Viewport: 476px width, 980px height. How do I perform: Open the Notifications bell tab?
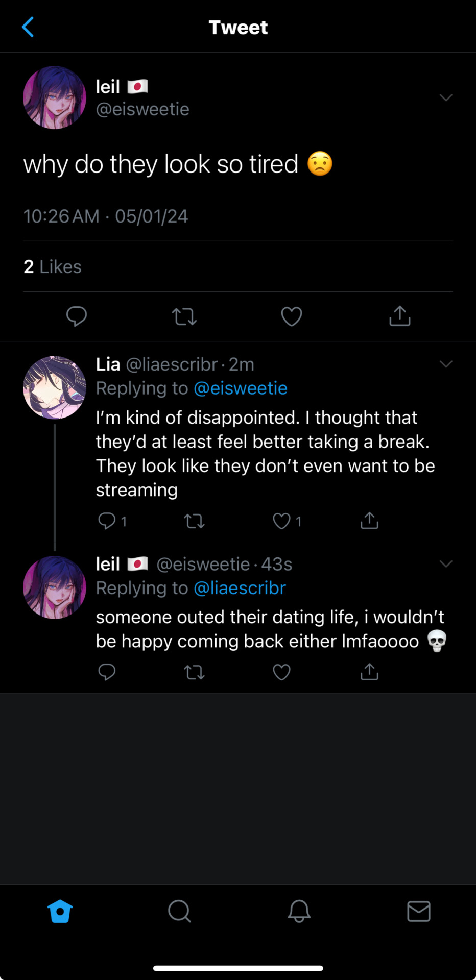pyautogui.click(x=299, y=911)
